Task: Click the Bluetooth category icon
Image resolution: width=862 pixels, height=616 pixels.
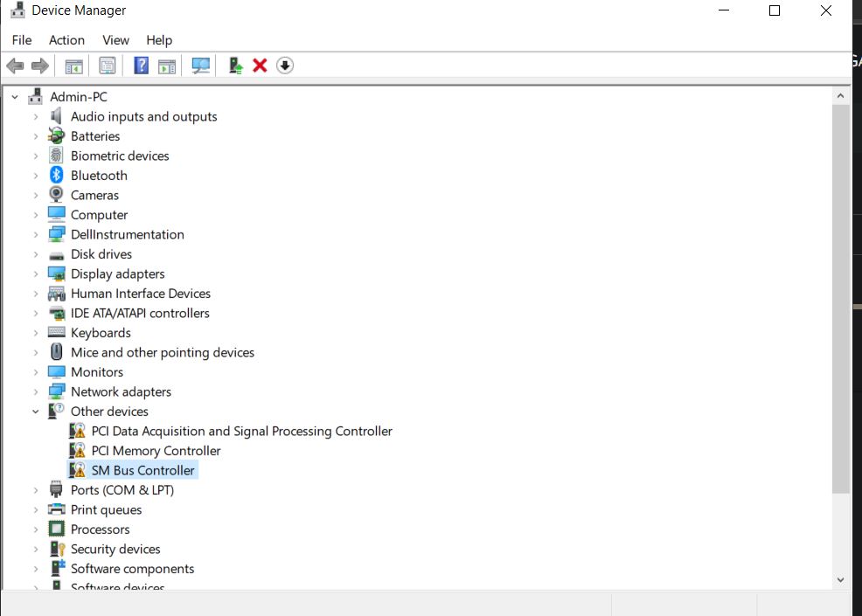Action: (x=57, y=176)
